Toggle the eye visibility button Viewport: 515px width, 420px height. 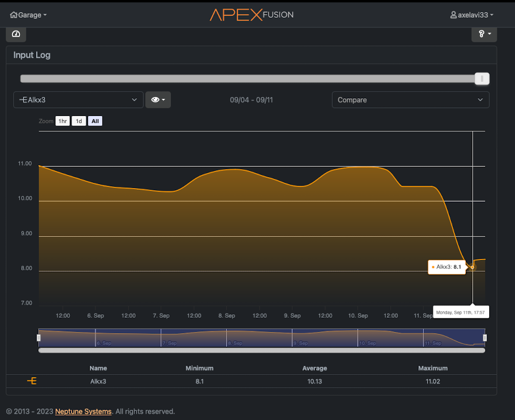click(x=158, y=100)
